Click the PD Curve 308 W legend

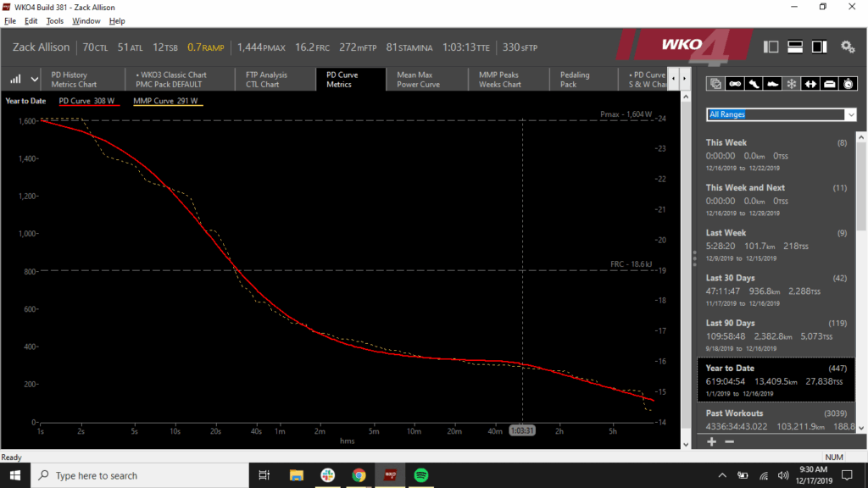87,101
